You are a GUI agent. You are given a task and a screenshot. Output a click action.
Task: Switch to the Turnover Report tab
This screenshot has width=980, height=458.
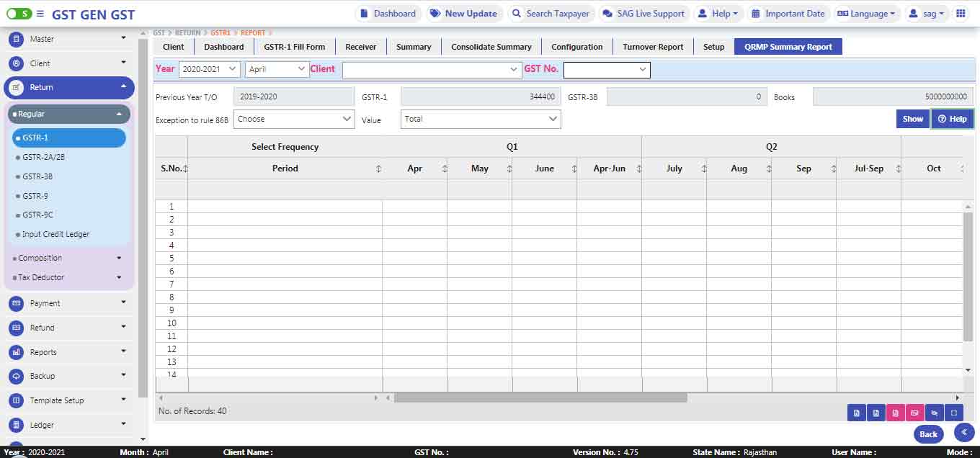click(653, 47)
